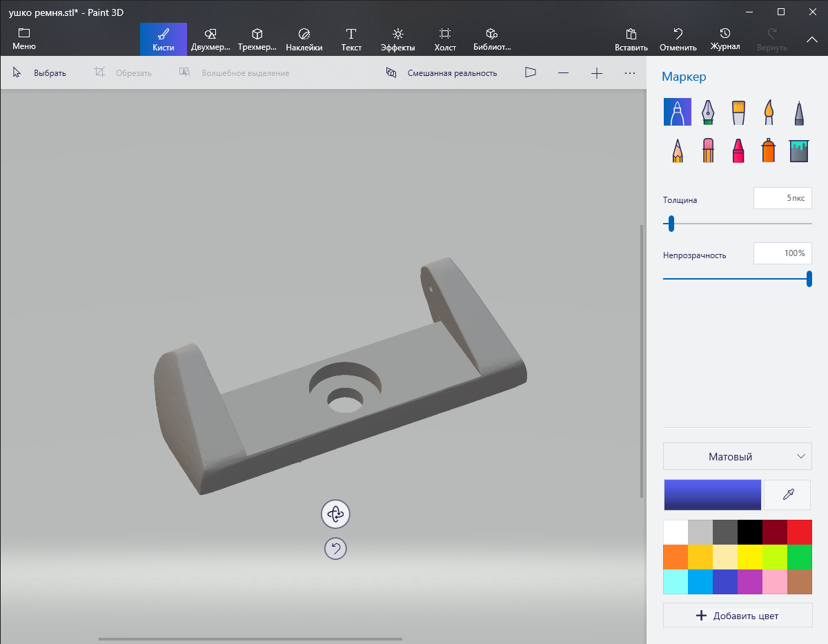
Task: Click the Непрозрачность opacity slider
Action: 738,279
